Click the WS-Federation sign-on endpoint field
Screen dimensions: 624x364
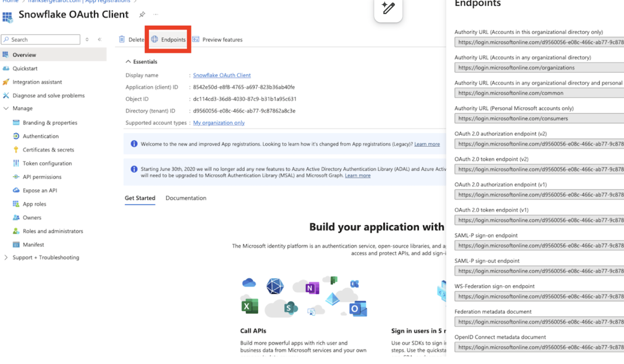[539, 296]
